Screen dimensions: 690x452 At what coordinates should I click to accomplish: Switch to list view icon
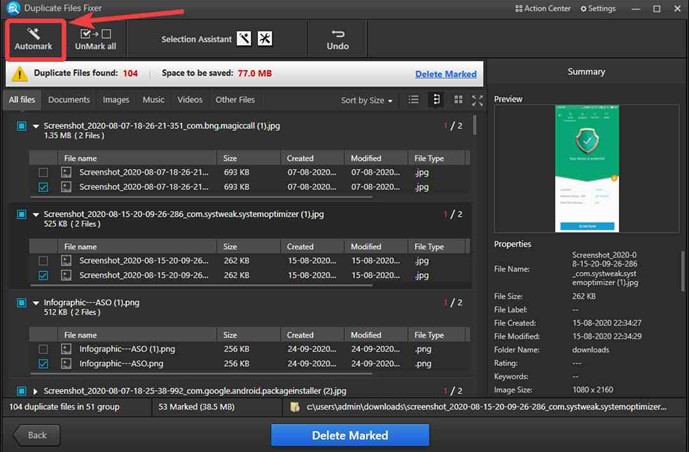[x=413, y=100]
